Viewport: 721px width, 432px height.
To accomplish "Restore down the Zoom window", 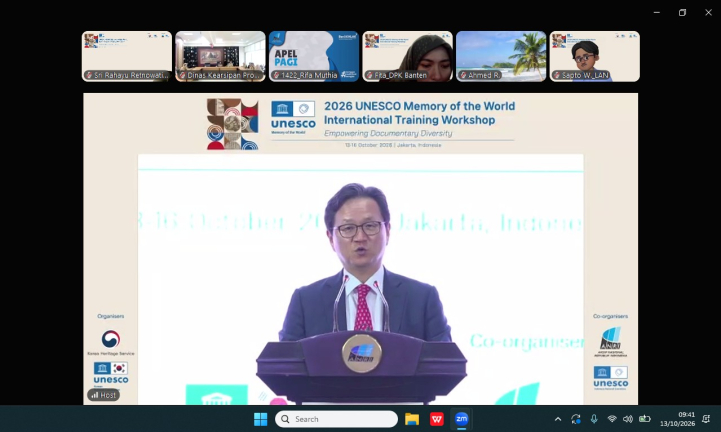I will [682, 12].
